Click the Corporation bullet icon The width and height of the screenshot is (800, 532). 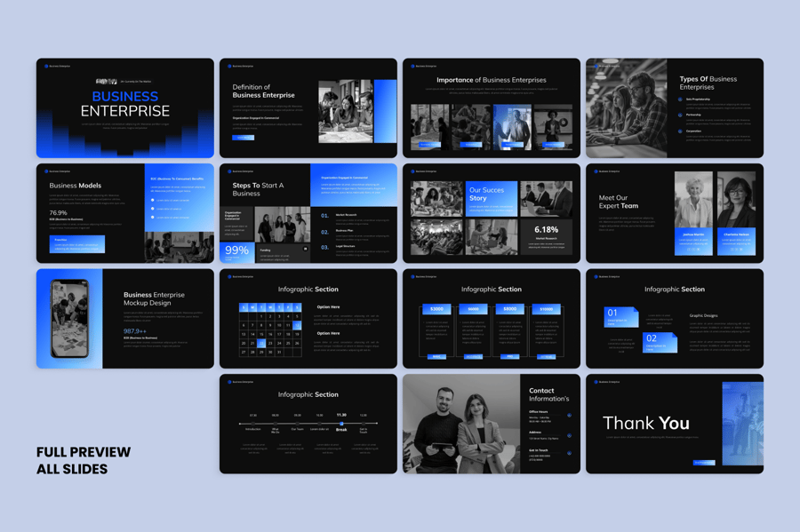click(x=680, y=131)
